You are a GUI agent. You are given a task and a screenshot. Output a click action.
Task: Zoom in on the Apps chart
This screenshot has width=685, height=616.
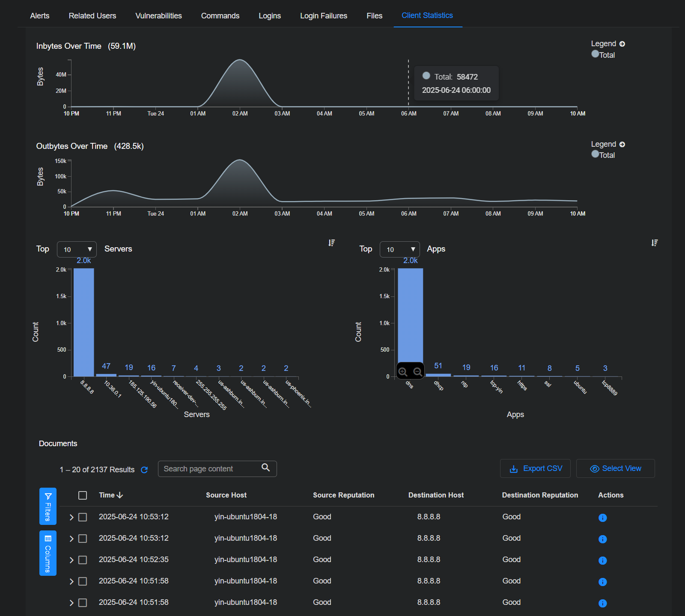403,372
